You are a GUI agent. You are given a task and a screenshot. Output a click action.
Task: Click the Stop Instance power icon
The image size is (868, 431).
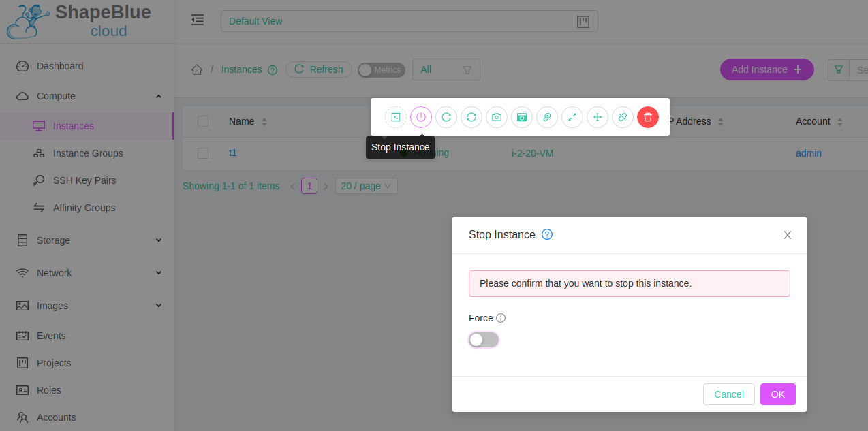point(421,117)
